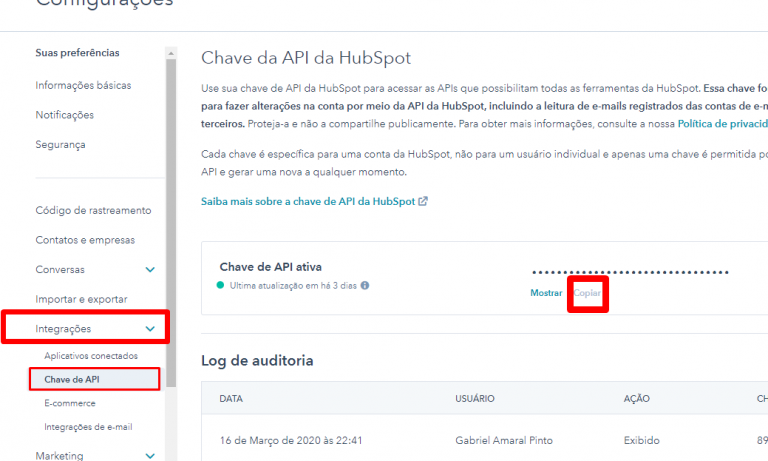
Task: Open Informações básicas preferences
Action: tap(83, 85)
